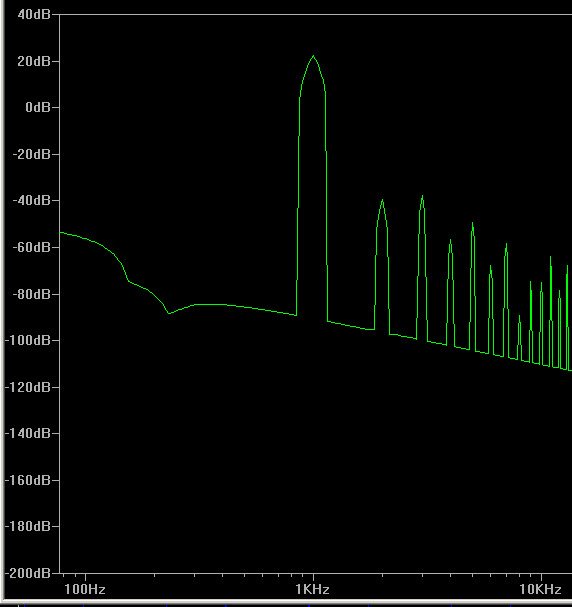Click the 1KHz frequency axis label
This screenshot has width=572, height=607.
[312, 589]
